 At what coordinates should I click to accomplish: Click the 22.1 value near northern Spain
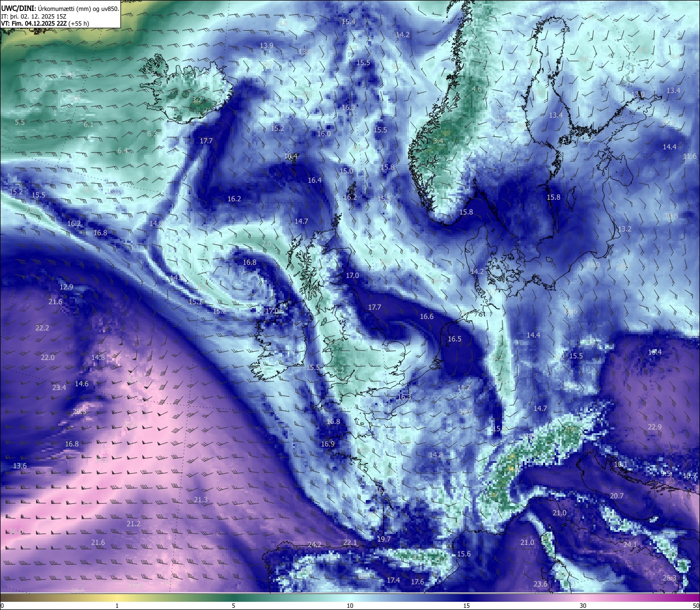tap(349, 542)
